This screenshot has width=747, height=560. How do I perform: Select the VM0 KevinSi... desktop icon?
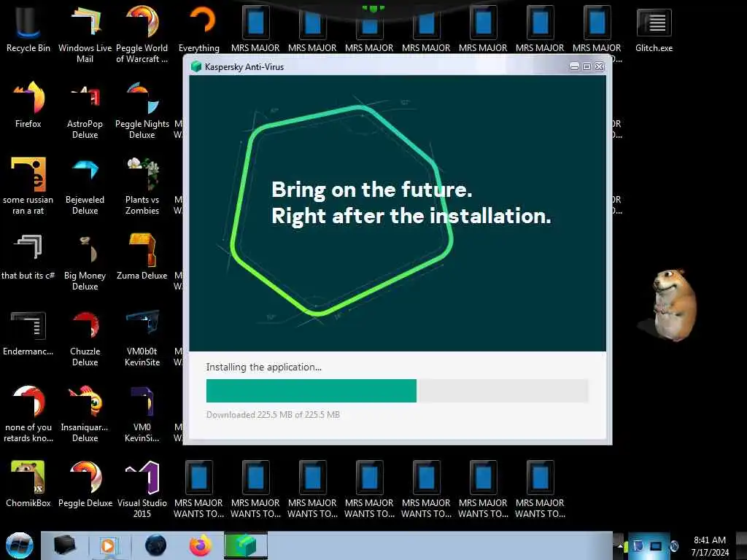[142, 413]
